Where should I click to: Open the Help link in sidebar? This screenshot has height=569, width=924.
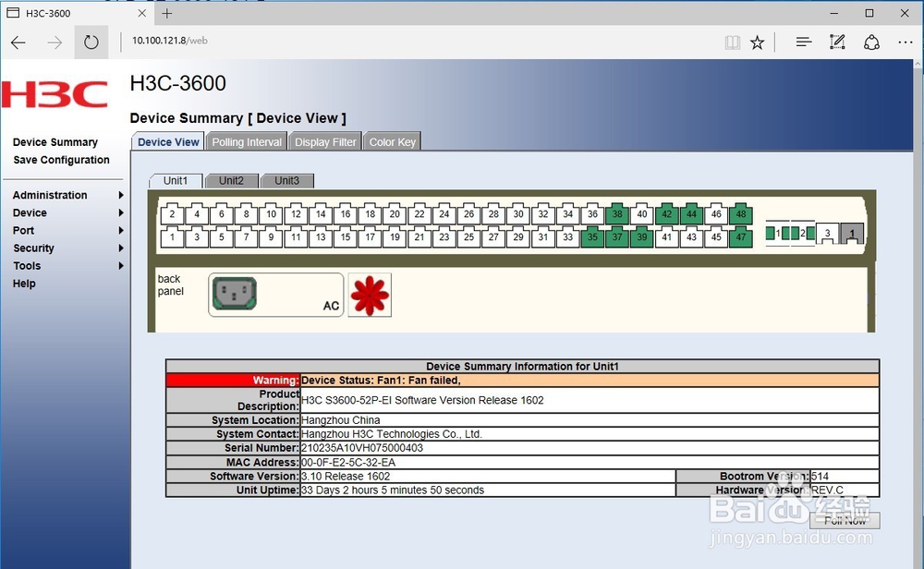click(x=24, y=284)
